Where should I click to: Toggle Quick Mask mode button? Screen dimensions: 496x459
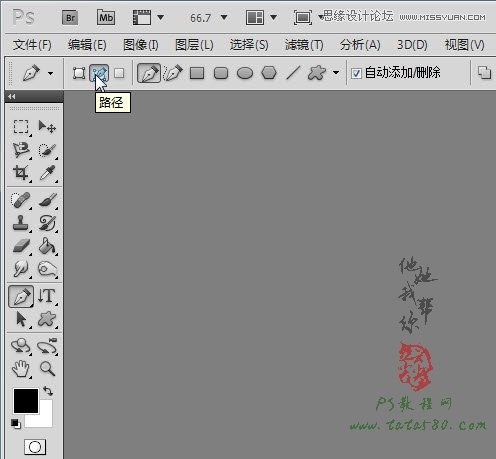click(x=35, y=447)
